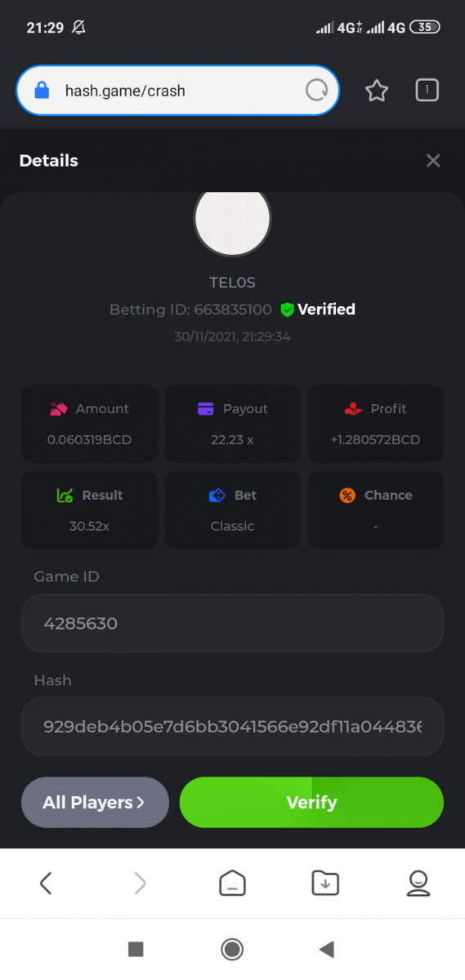Open the All Players list
The height and width of the screenshot is (980, 465).
click(95, 802)
